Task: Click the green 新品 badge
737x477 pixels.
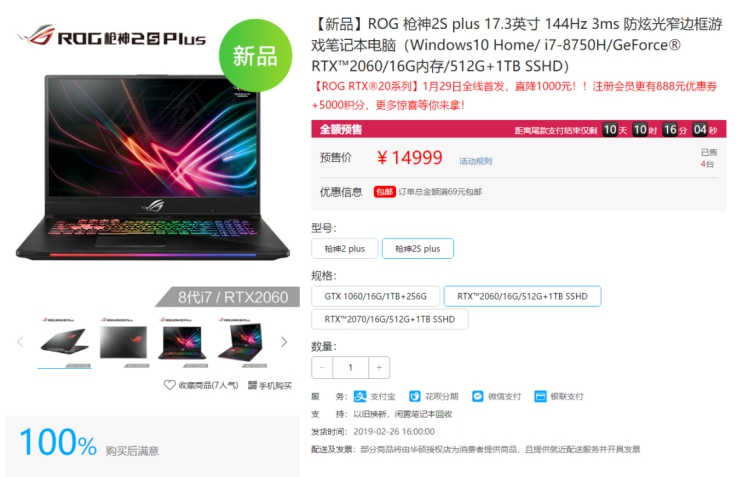Action: coord(255,55)
